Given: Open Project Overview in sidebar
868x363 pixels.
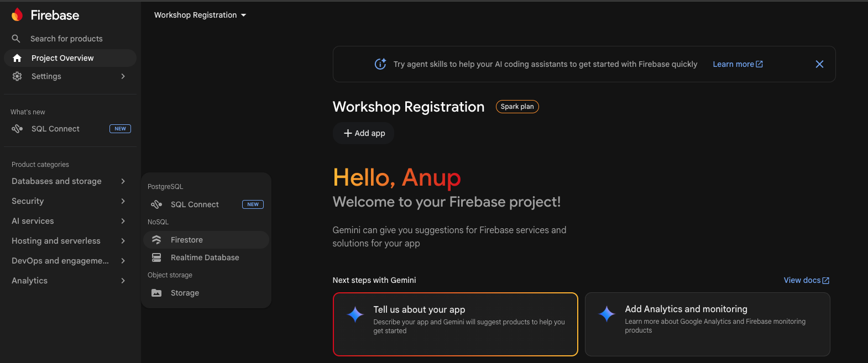Looking at the screenshot, I should [70, 58].
